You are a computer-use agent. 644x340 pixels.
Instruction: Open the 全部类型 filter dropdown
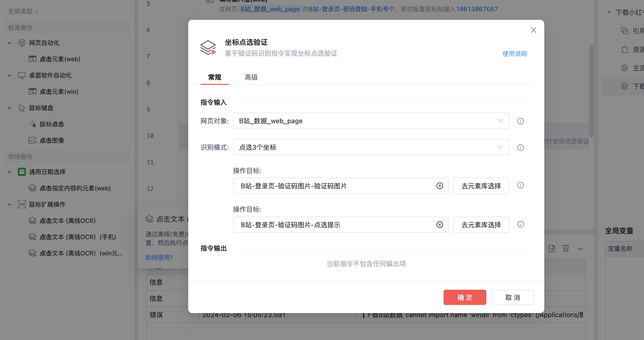[x=23, y=11]
